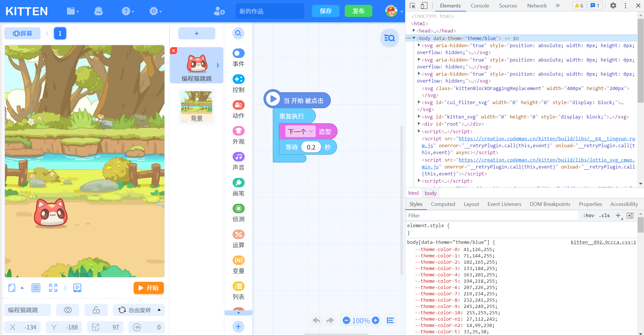The width and height of the screenshot is (644, 335).
Task: Enter fullscreen stage mode
Action: point(53,288)
